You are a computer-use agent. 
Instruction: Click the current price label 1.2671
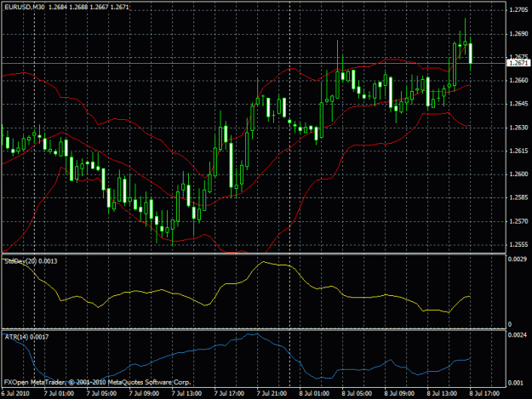[x=518, y=63]
